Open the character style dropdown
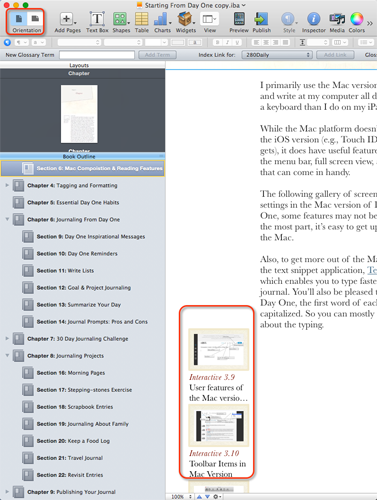 pos(38,43)
